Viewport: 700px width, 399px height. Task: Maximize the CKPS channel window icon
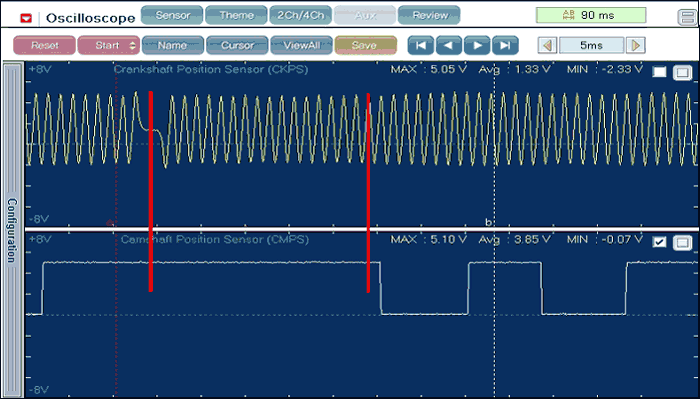(x=682, y=72)
